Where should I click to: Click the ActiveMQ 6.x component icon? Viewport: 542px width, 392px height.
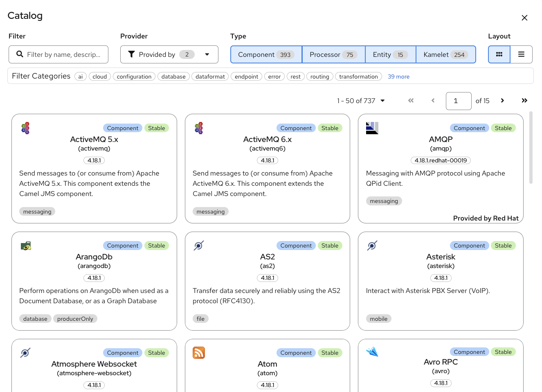click(x=199, y=128)
